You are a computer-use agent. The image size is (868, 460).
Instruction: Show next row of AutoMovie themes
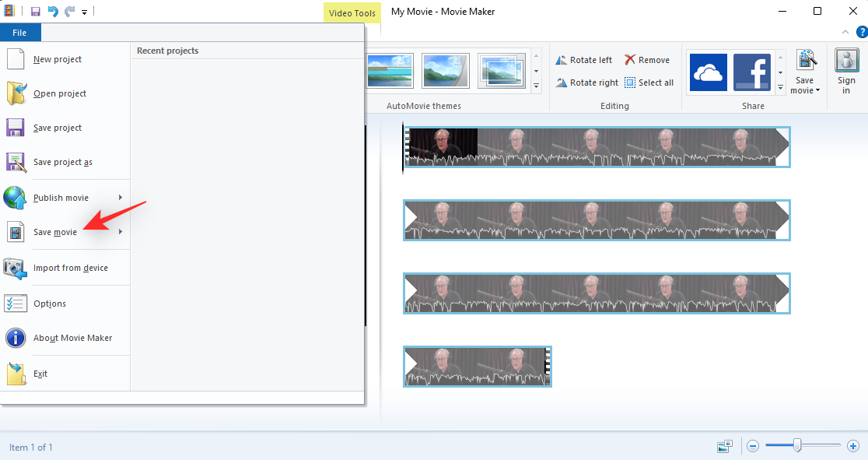(x=536, y=71)
